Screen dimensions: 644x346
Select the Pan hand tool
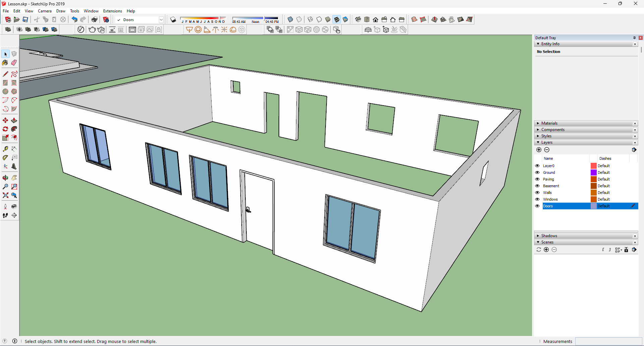(14, 178)
